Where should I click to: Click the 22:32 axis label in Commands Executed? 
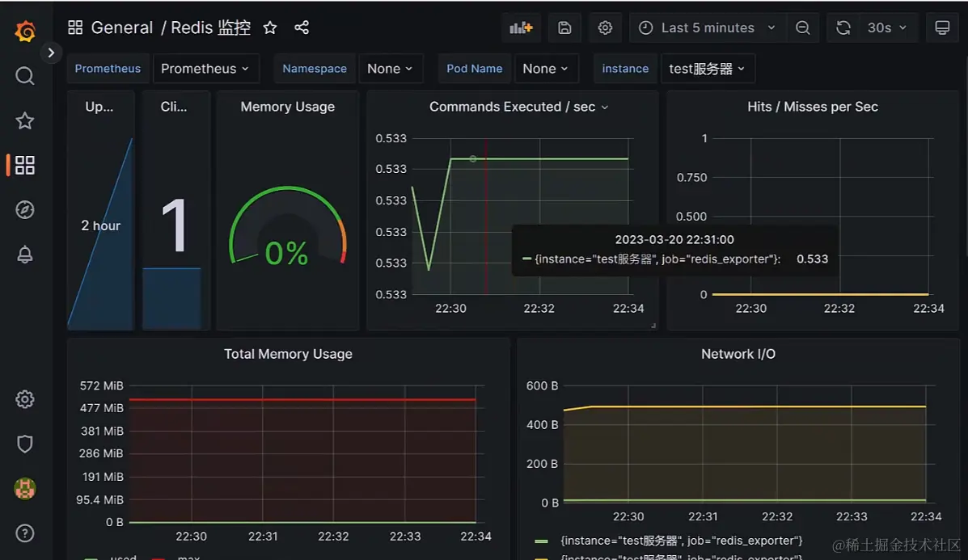pos(539,309)
